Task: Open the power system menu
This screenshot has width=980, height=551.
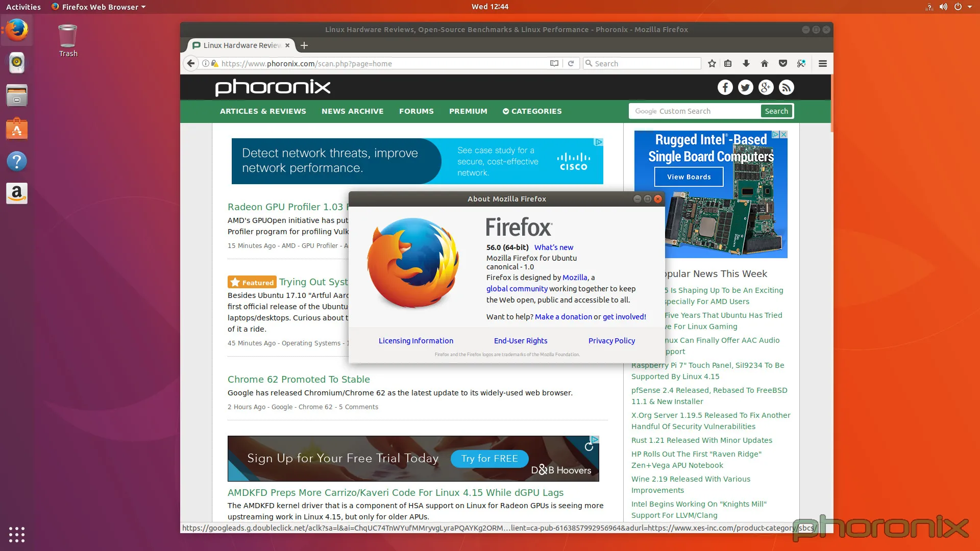Action: 958,7
